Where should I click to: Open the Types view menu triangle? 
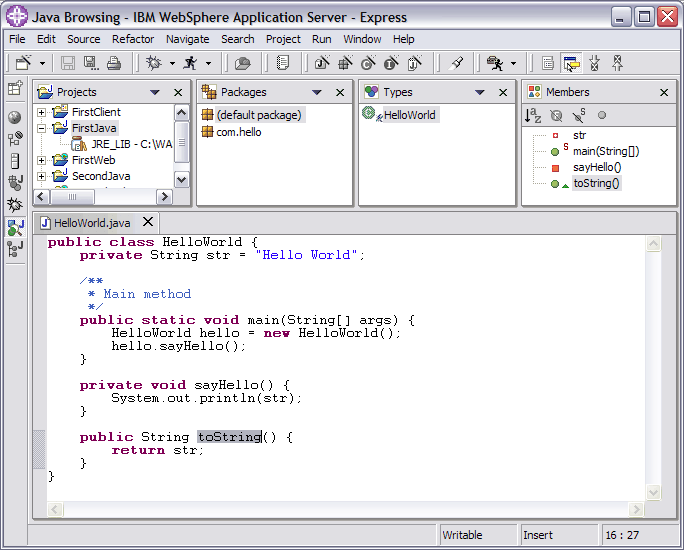click(479, 92)
